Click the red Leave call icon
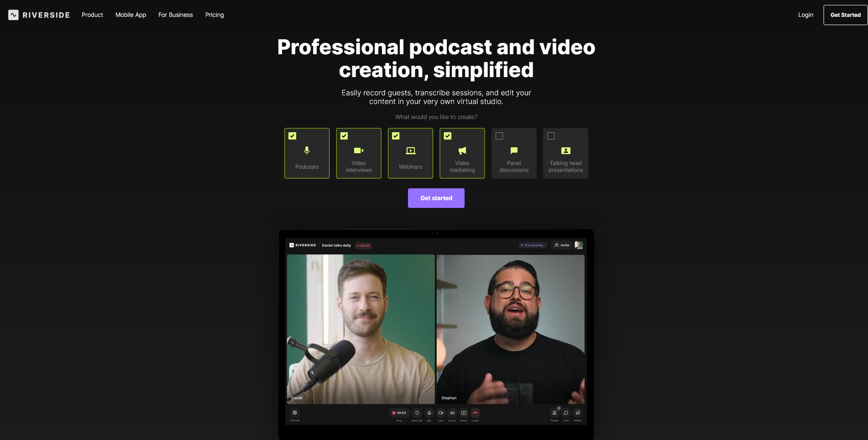 tap(475, 413)
